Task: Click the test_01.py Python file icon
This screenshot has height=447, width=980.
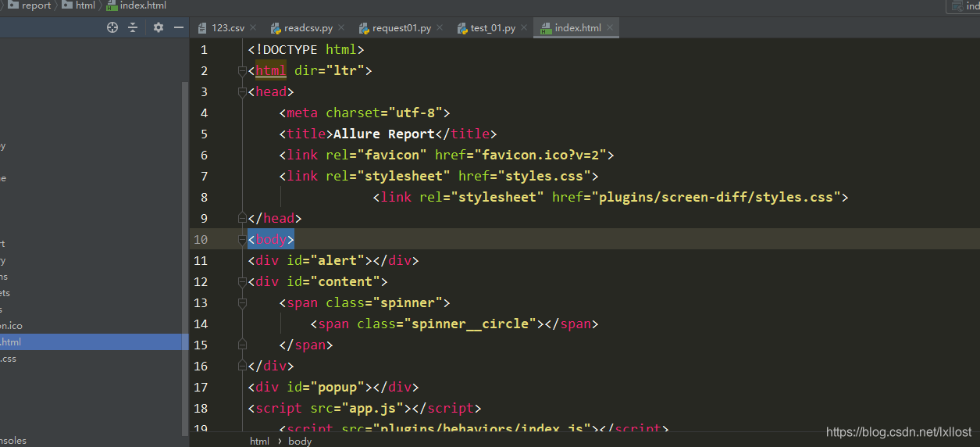Action: pyautogui.click(x=462, y=27)
